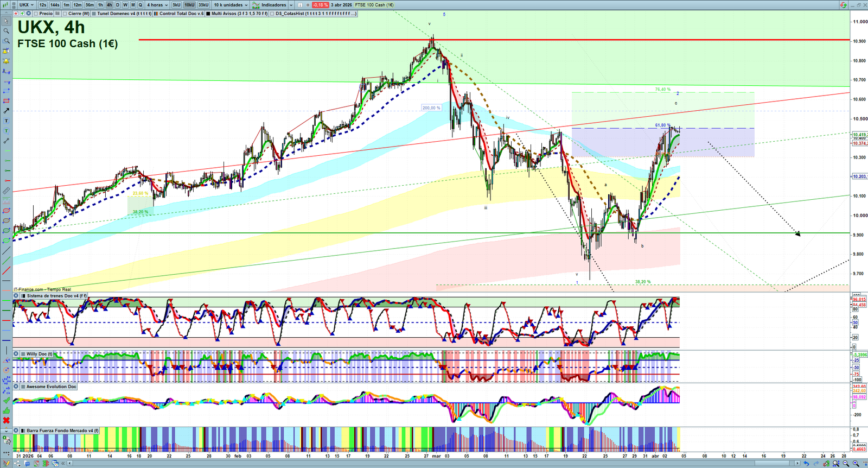Click the Tunel Domenec v4 color swatch

point(94,14)
